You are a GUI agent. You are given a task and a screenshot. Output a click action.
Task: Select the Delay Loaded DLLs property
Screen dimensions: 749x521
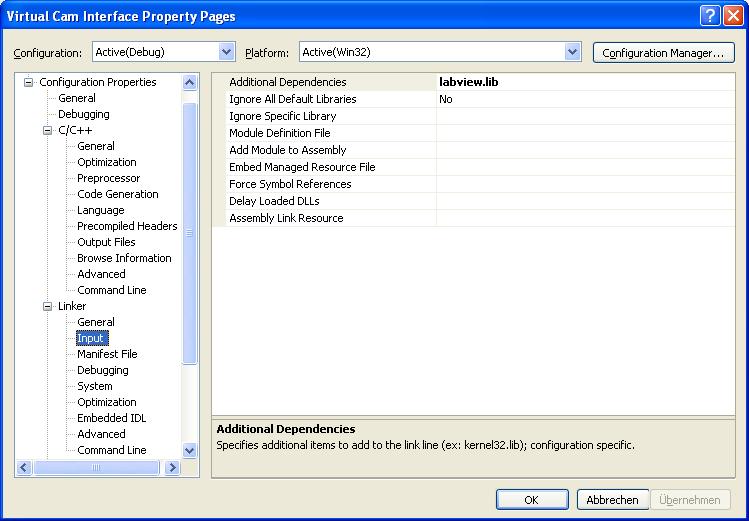[x=274, y=201]
